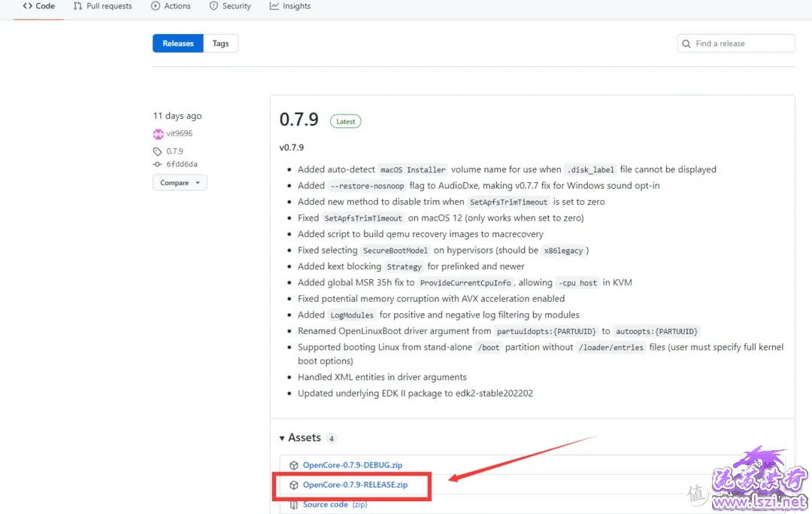Viewport: 812px width, 514px height.
Task: Open the vit9696 user profile link
Action: (x=179, y=134)
